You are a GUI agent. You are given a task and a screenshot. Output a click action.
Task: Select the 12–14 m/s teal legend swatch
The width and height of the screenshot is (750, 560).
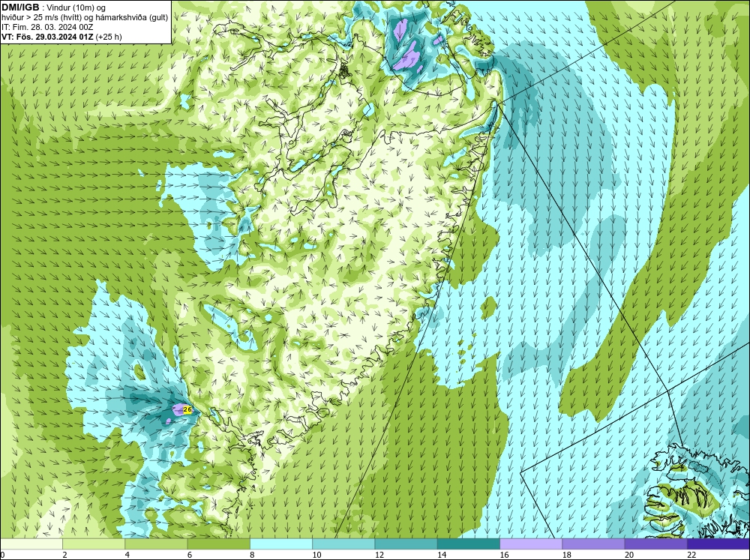[x=406, y=544]
